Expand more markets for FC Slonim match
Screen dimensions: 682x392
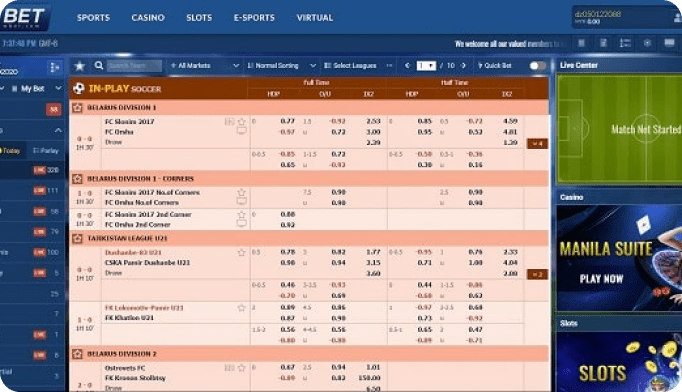pyautogui.click(x=537, y=144)
